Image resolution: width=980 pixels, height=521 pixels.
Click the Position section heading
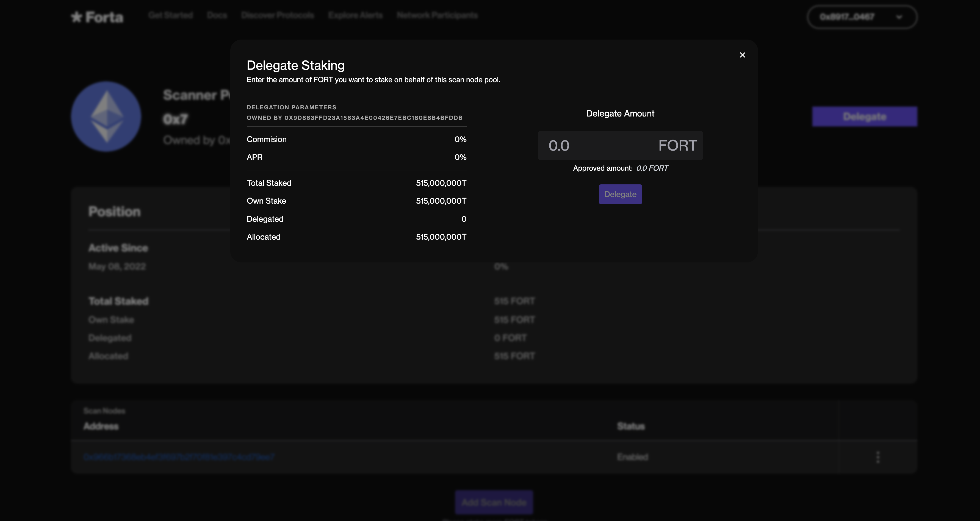point(115,212)
